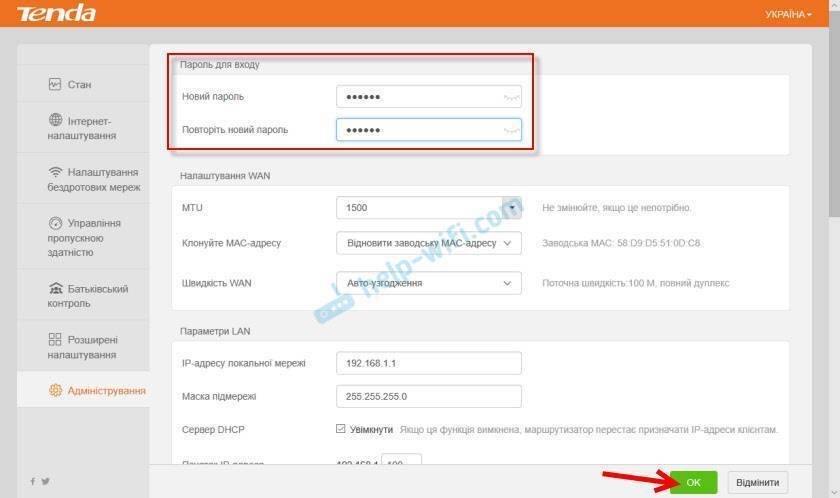Click the Заводська MAC address text
The height and width of the screenshot is (498, 840).
coord(621,243)
